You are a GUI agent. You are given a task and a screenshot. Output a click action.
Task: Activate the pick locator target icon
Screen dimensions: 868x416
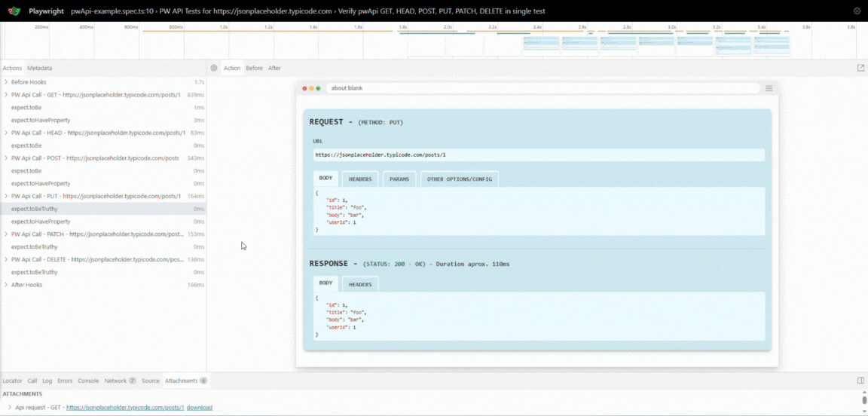point(214,68)
